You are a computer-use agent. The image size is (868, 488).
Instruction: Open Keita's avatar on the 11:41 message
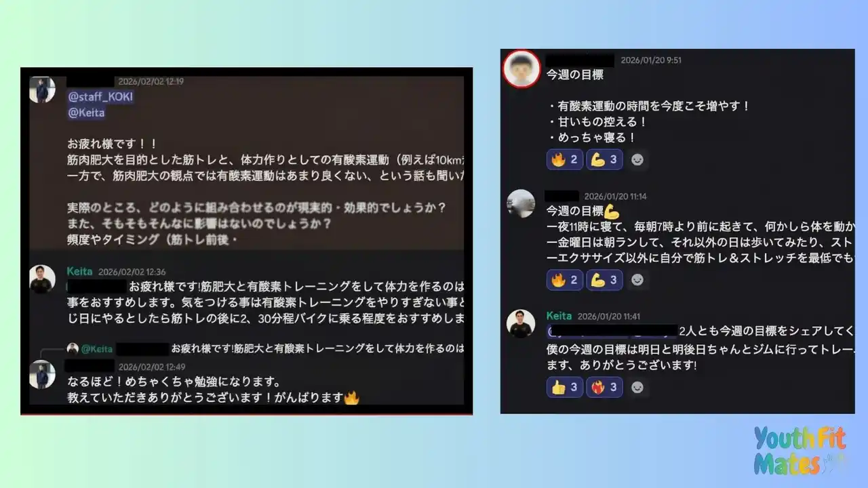pos(521,324)
